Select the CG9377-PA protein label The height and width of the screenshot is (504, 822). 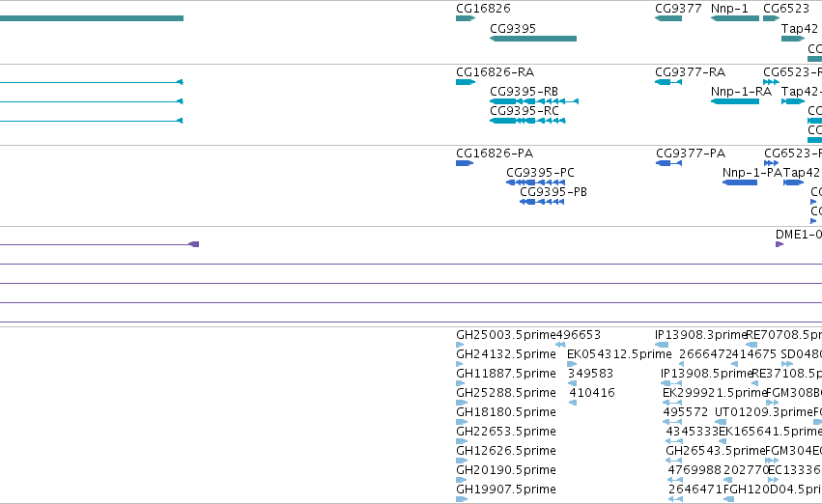pyautogui.click(x=691, y=154)
